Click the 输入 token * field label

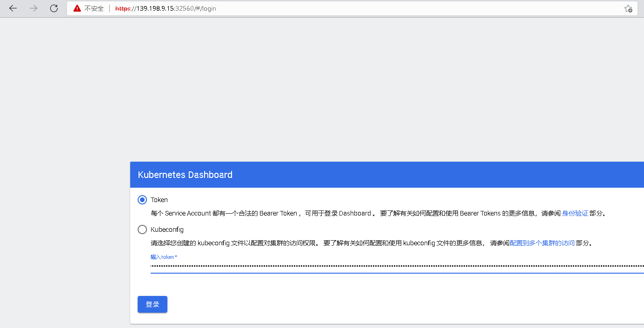coord(164,257)
